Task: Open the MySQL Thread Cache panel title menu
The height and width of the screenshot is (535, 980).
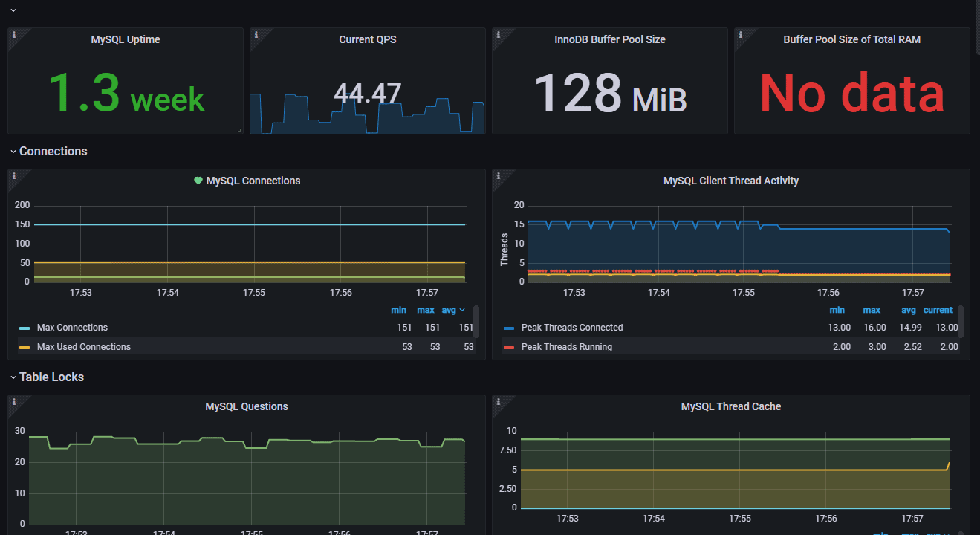Action: (731, 406)
